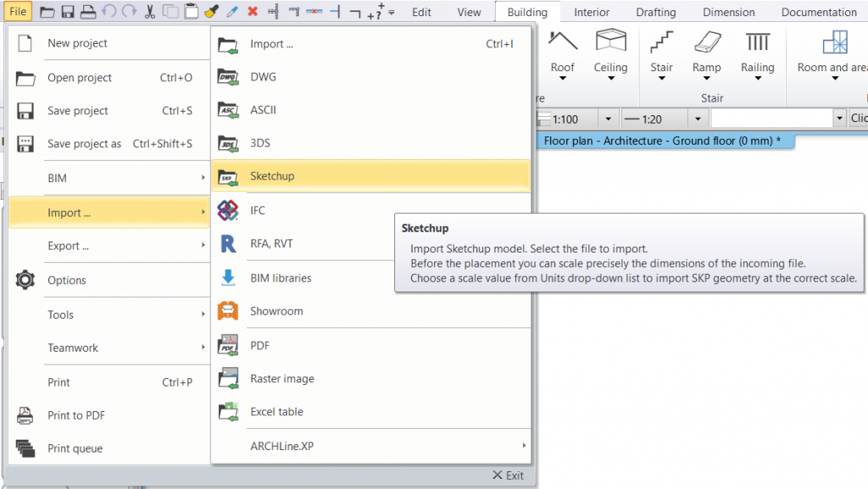Image resolution: width=868 pixels, height=489 pixels.
Task: Select the eyedropper pick icon
Action: click(232, 12)
